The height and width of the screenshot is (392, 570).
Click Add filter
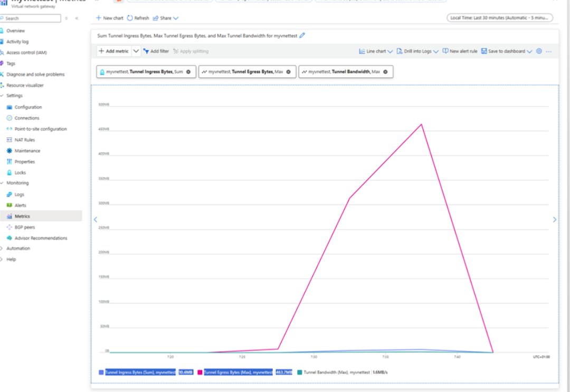point(156,51)
